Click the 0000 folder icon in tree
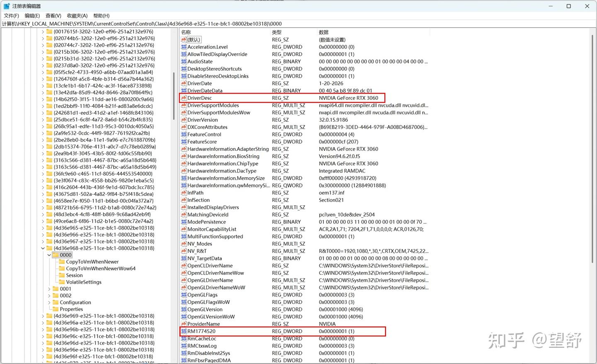The height and width of the screenshot is (364, 597). (x=56, y=255)
